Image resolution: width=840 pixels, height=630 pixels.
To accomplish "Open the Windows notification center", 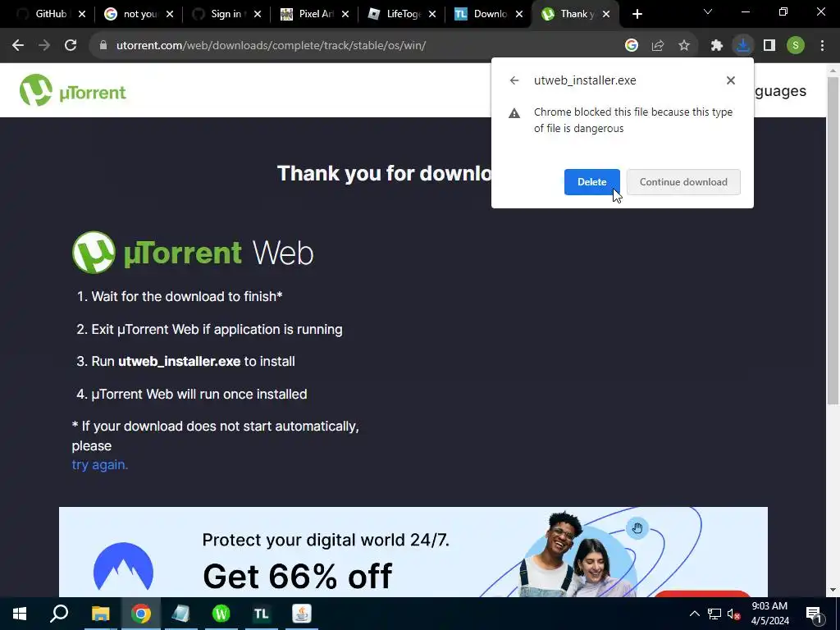I will tap(814, 614).
